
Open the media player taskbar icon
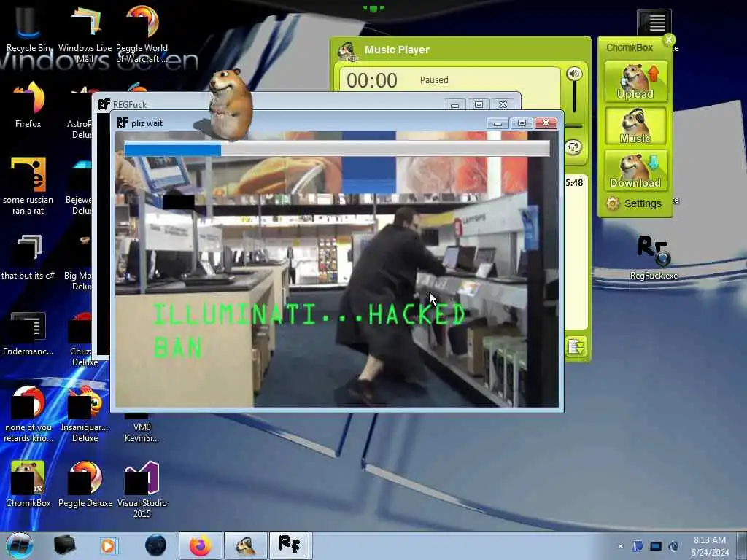pyautogui.click(x=109, y=545)
